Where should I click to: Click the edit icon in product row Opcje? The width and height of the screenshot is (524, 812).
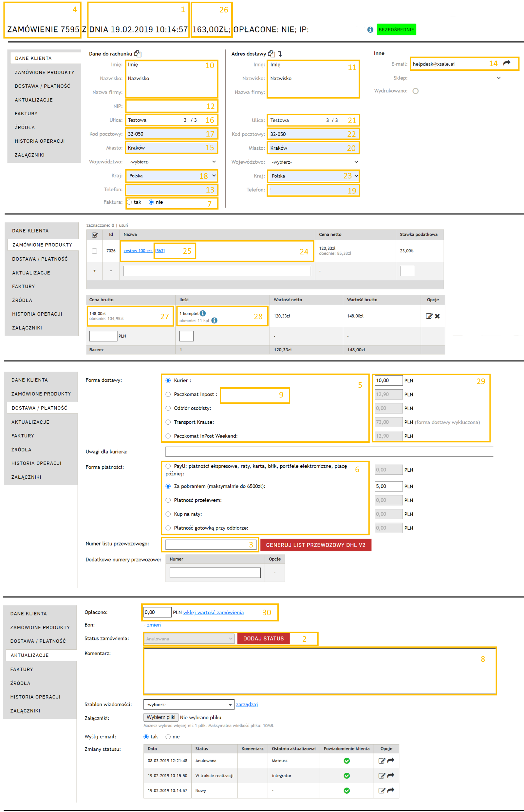coord(429,316)
